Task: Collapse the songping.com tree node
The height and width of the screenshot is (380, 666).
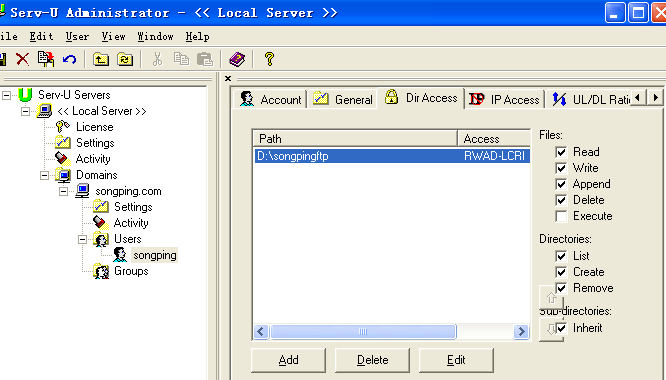Action: coord(63,191)
